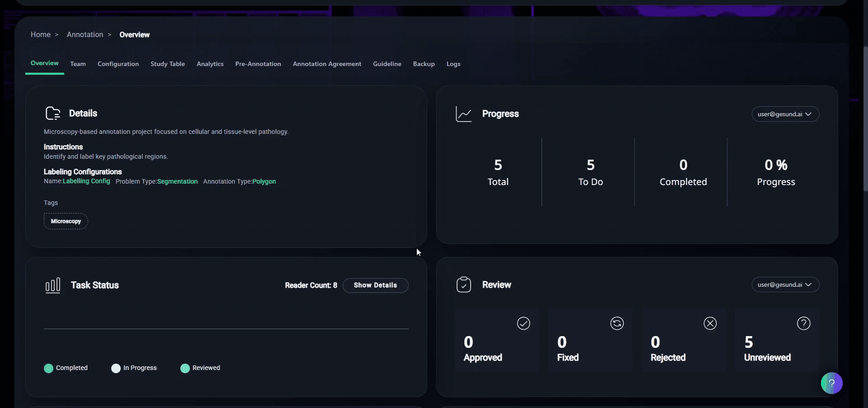
Task: Click the Approved checkmark circle icon
Action: (524, 323)
